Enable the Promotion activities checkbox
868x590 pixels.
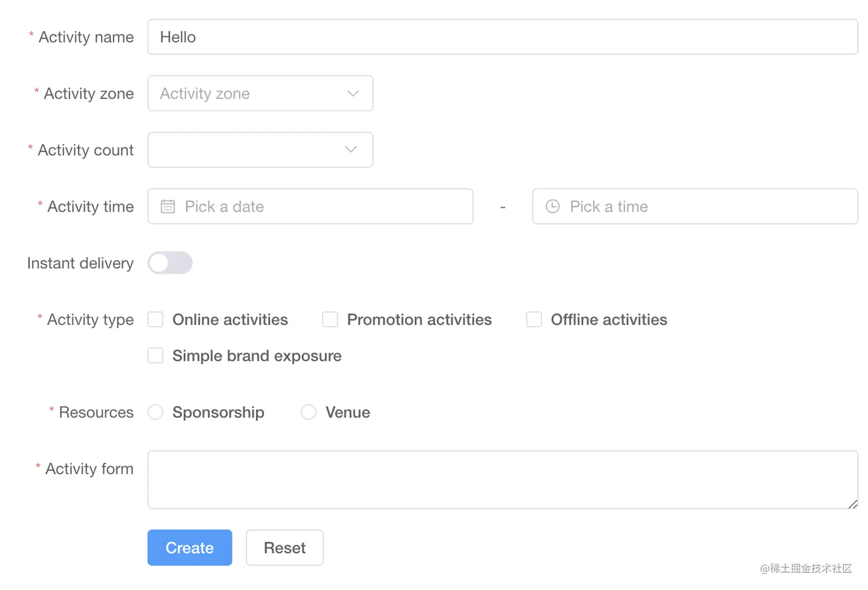pos(330,320)
